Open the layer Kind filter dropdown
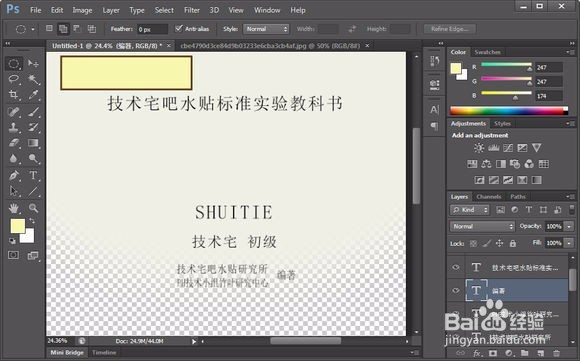Screen dimensions: 580x361 click(469, 210)
